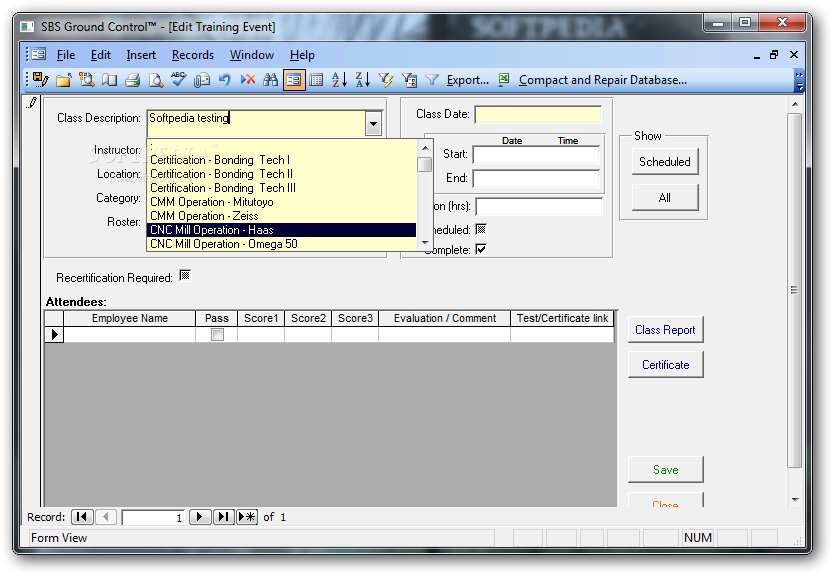Switch to Form View toolbar icon

click(x=294, y=80)
